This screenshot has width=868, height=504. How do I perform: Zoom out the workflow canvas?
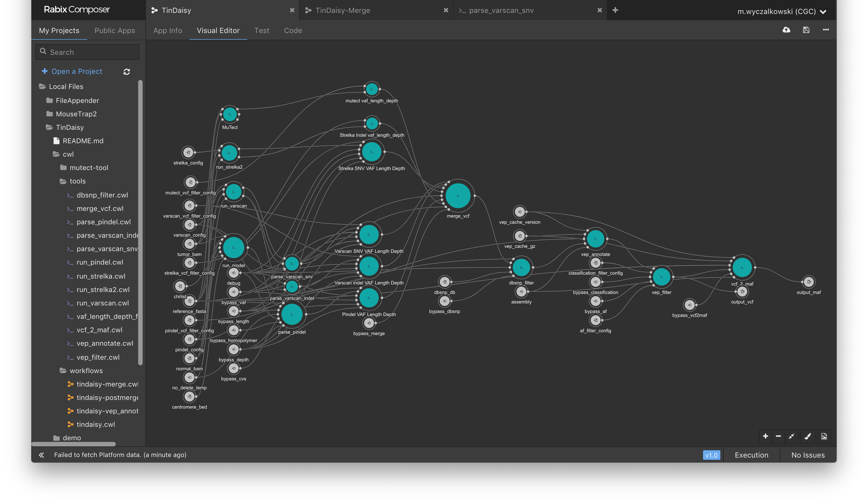click(x=778, y=436)
